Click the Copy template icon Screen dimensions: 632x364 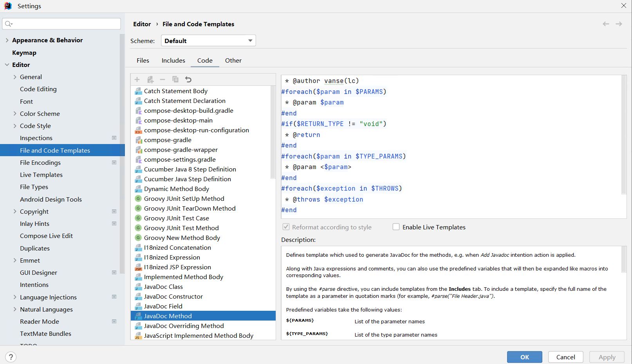(x=175, y=79)
